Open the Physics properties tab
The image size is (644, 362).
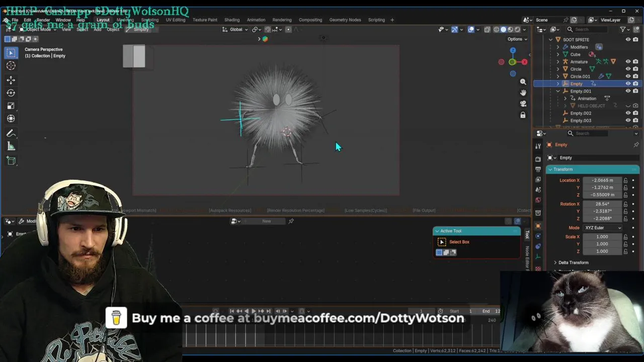tap(538, 236)
